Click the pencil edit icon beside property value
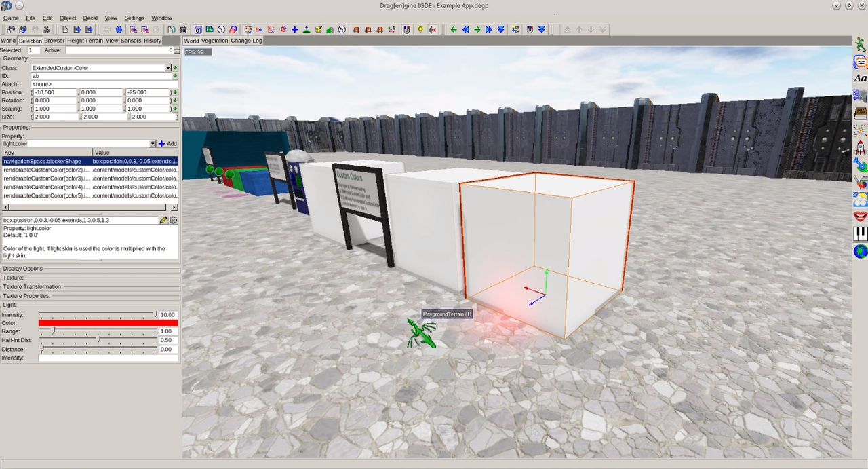Screen dimensions: 868x469 pyautogui.click(x=163, y=221)
